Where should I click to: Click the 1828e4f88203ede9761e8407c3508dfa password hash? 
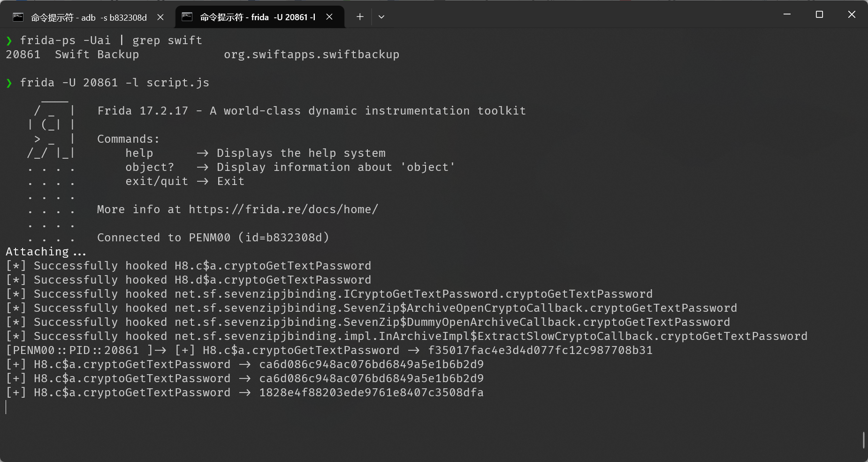click(371, 393)
